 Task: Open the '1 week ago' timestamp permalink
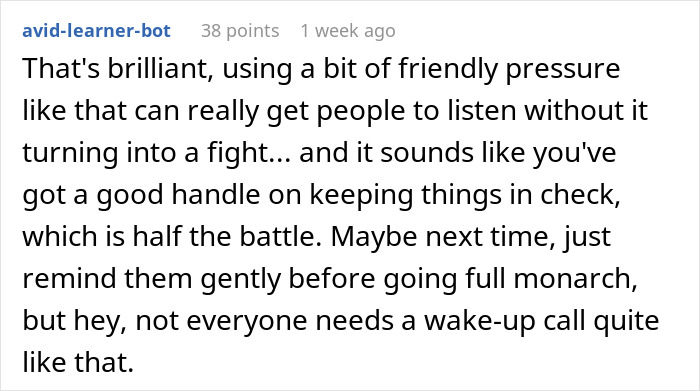pos(348,31)
